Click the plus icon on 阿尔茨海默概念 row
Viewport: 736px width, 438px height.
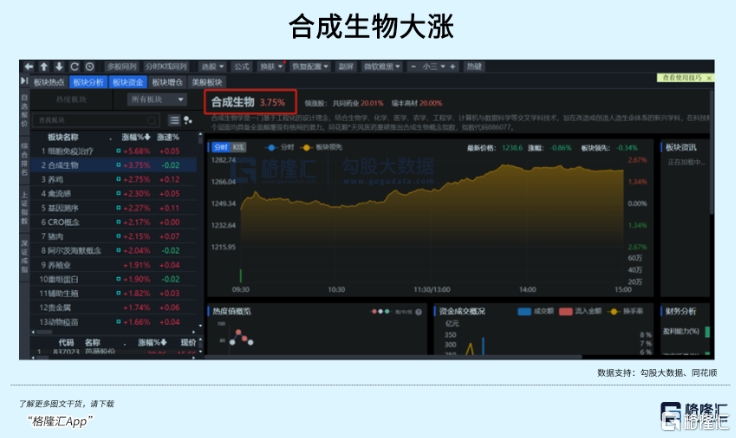tap(118, 250)
